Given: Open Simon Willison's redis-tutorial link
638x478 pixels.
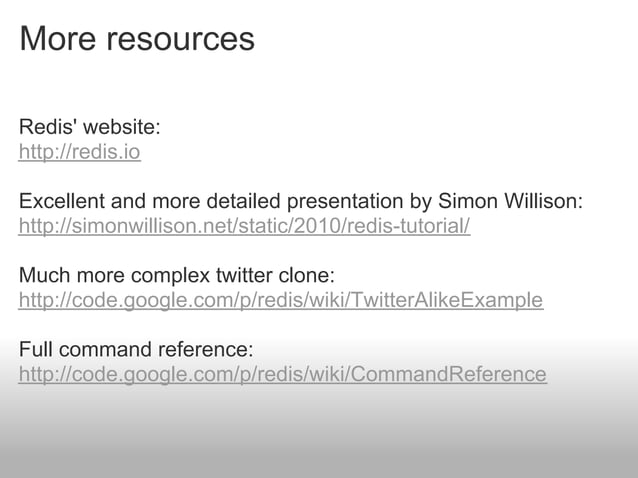Looking at the screenshot, I should point(244,225).
